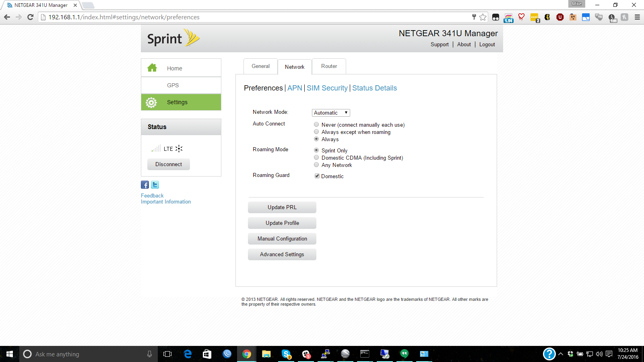Open the Network Mode dropdown
The height and width of the screenshot is (362, 644).
tap(330, 113)
